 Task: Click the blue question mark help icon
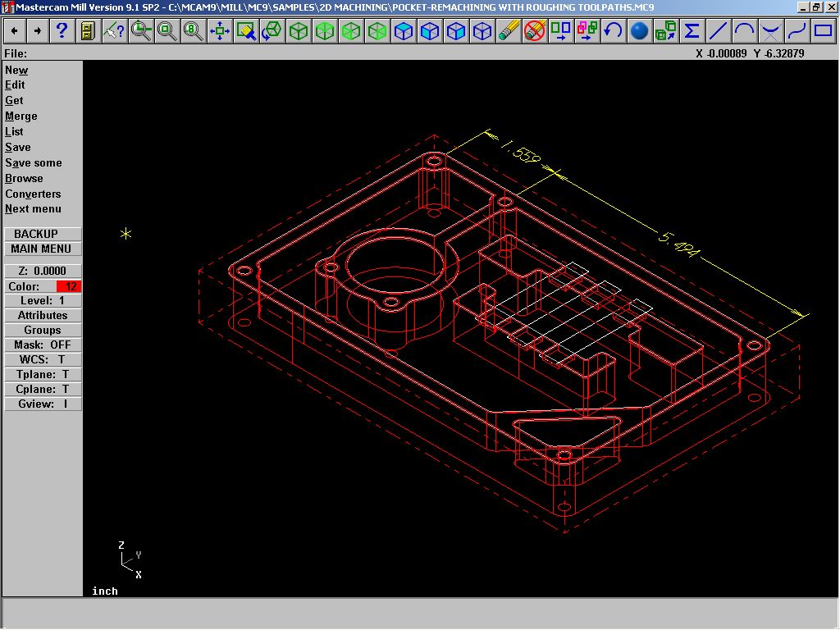pyautogui.click(x=62, y=31)
